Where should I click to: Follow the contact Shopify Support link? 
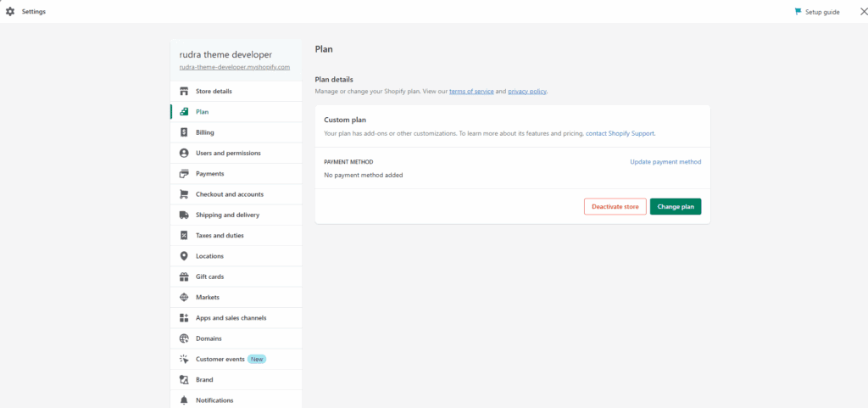coord(620,133)
